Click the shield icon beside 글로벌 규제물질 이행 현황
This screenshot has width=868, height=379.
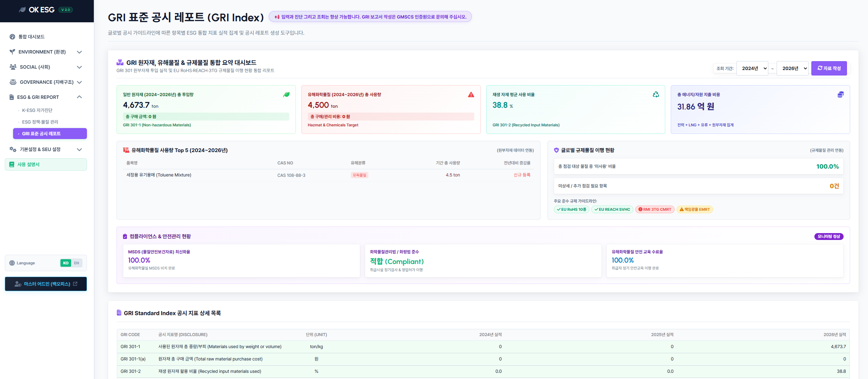coord(556,150)
